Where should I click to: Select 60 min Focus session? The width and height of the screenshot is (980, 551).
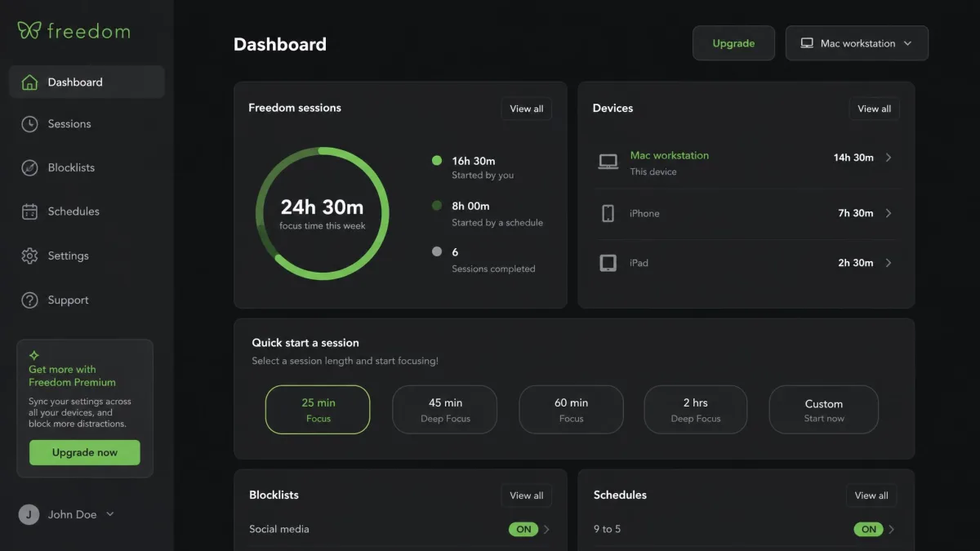(572, 410)
